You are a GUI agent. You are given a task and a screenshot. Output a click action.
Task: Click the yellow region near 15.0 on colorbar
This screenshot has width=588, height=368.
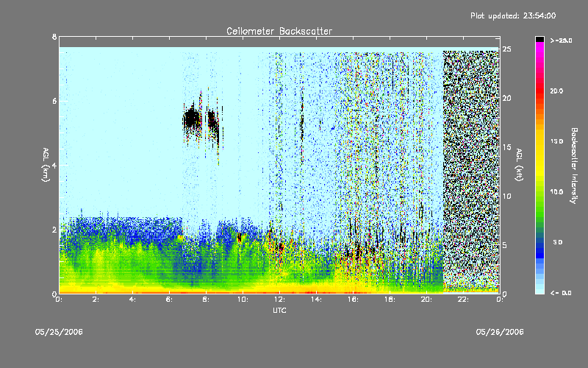tap(539, 141)
